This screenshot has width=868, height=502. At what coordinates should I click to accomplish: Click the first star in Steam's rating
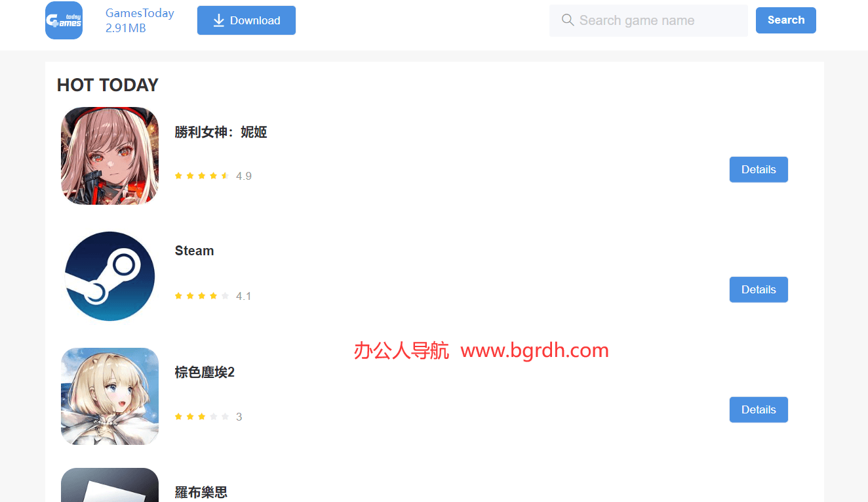click(178, 295)
